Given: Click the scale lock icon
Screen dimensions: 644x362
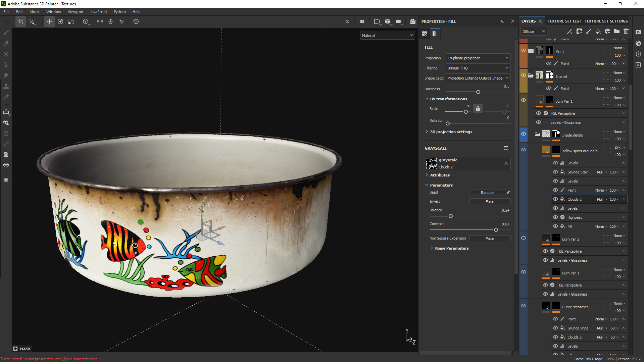Looking at the screenshot, I should [478, 109].
